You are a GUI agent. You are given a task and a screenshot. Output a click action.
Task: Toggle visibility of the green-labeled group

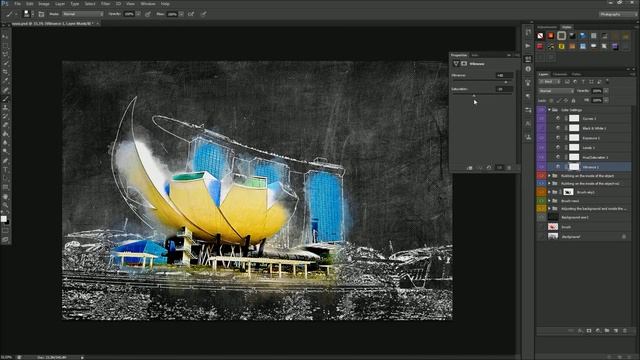click(x=541, y=201)
